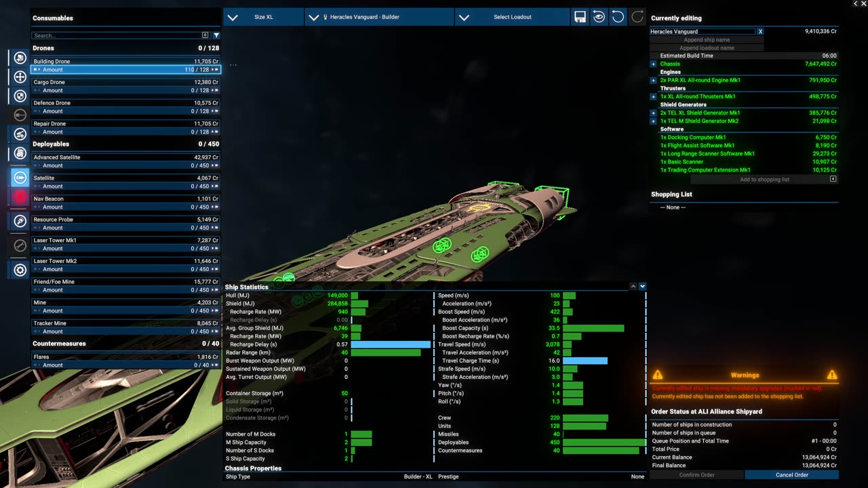The image size is (868, 488).
Task: Open the Heracles Vanguard - Builder dropdown
Action: pos(380,17)
